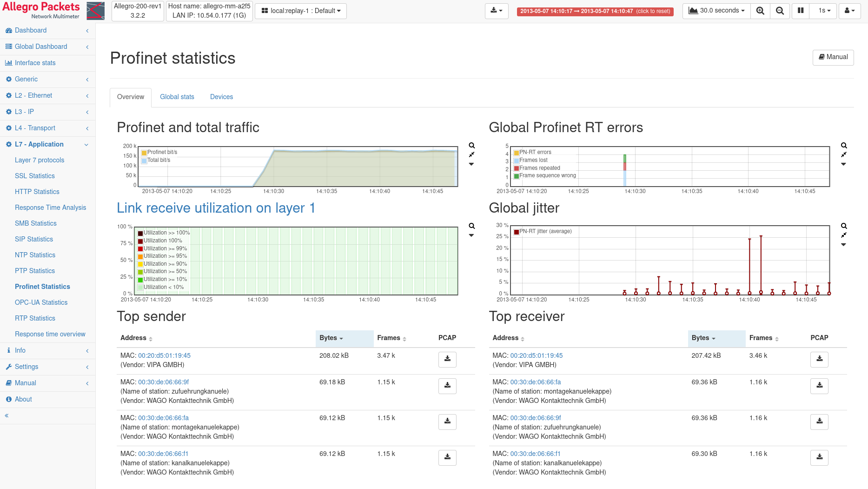The image size is (868, 489).
Task: Open the 30.0 seconds time range dropdown
Action: 716,11
